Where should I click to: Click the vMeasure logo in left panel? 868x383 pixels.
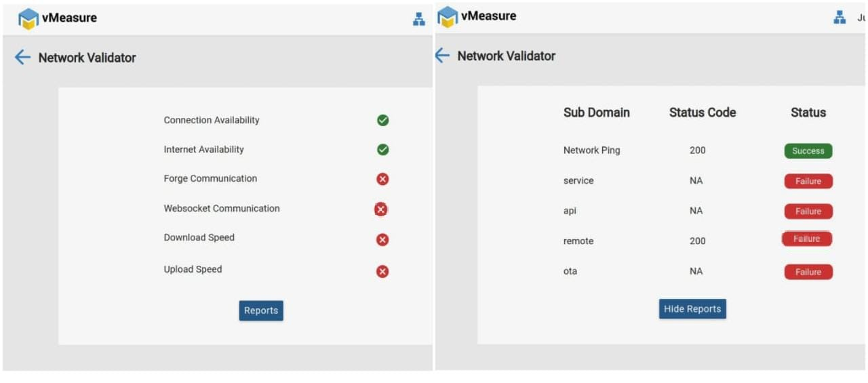(x=28, y=19)
